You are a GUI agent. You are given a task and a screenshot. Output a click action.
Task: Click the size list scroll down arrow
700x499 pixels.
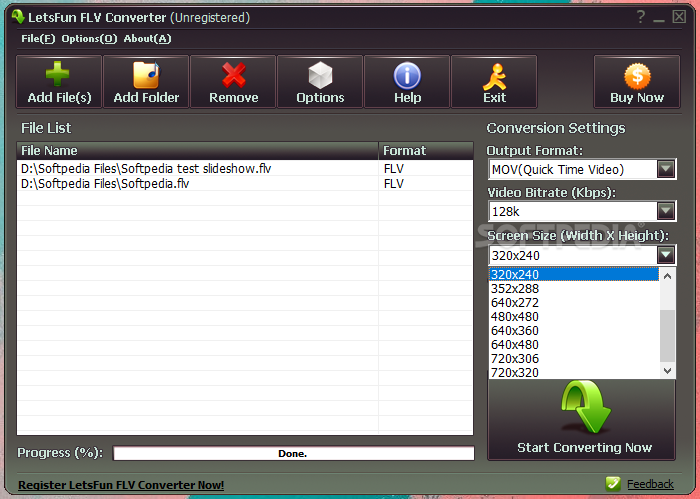pos(667,370)
